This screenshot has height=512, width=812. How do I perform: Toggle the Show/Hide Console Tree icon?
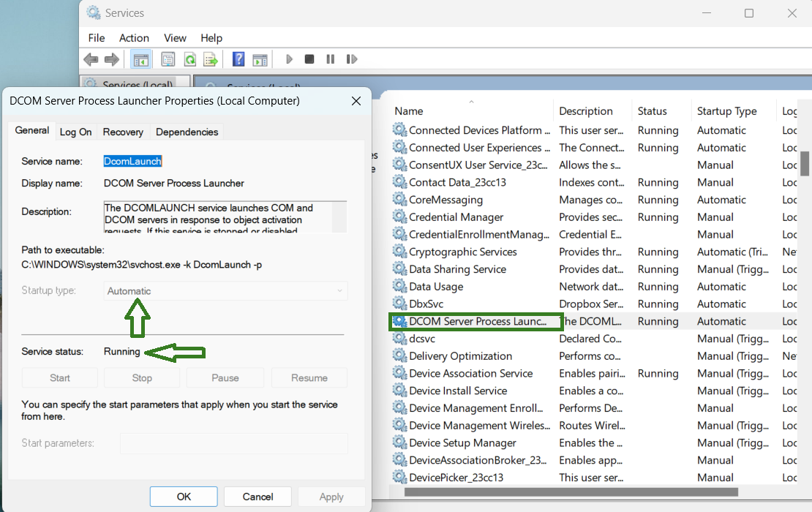pos(140,59)
